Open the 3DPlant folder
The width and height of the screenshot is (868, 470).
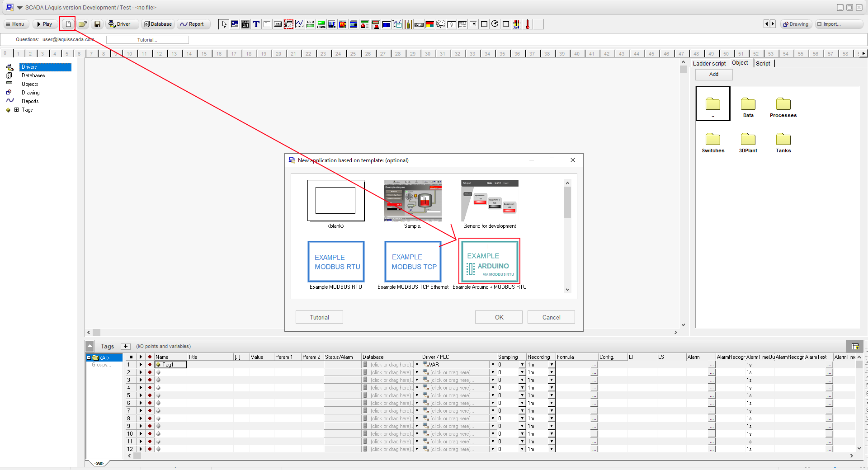(x=748, y=143)
